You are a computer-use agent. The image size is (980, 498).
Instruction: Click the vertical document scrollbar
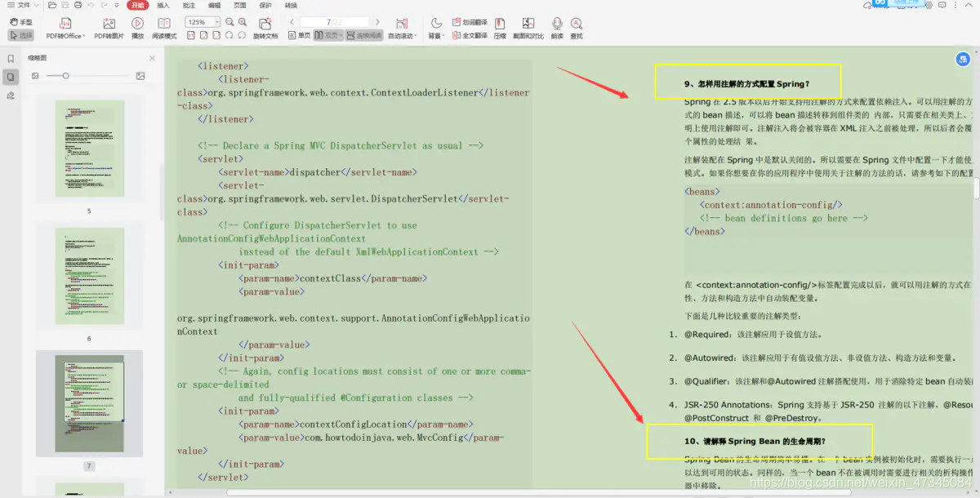pyautogui.click(x=976, y=188)
